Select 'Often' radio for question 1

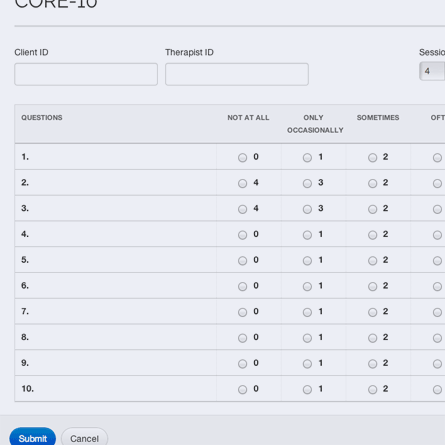click(x=437, y=158)
